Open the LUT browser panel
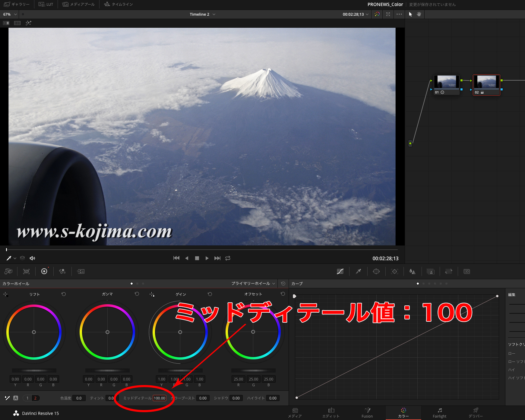Viewport: 525px width, 420px height. [x=46, y=4]
